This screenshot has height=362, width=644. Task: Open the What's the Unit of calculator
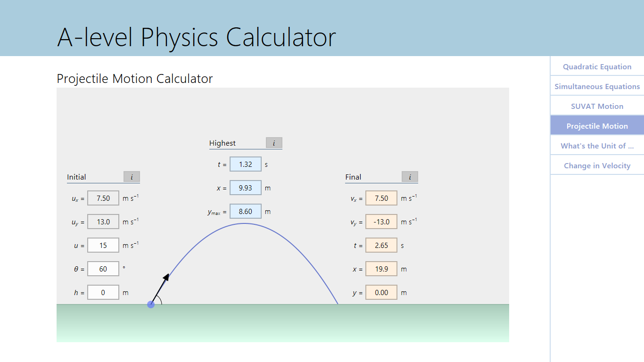point(597,146)
